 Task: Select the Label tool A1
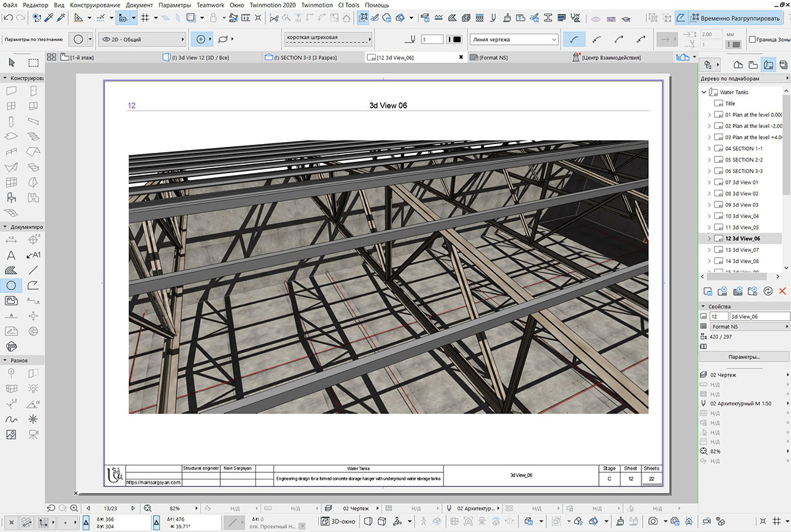(x=33, y=255)
